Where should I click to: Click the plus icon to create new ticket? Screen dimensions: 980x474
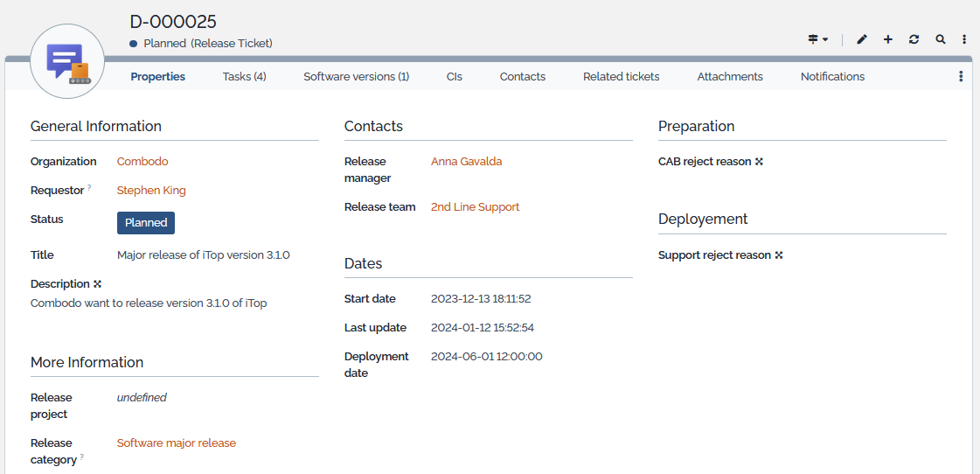pyautogui.click(x=888, y=39)
